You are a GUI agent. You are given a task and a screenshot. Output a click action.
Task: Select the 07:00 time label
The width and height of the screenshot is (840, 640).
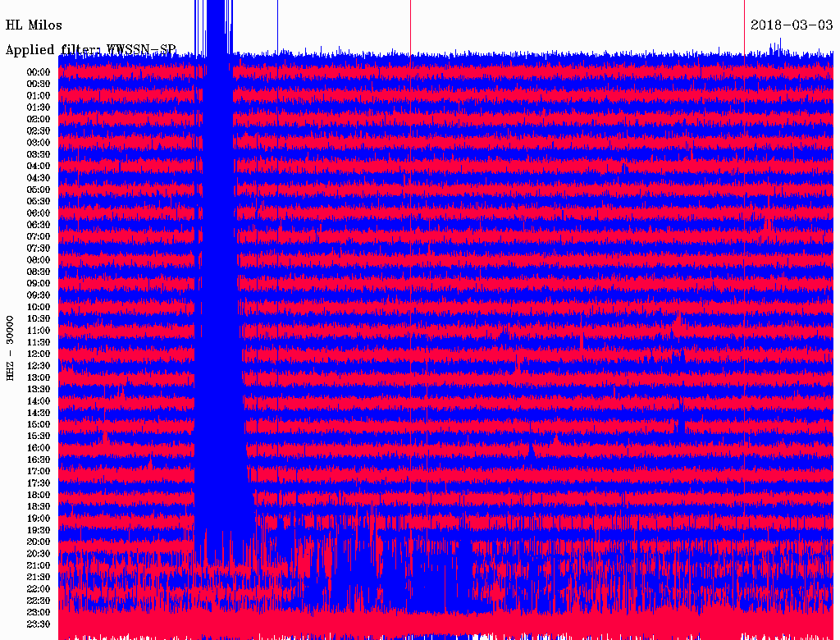pyautogui.click(x=39, y=236)
